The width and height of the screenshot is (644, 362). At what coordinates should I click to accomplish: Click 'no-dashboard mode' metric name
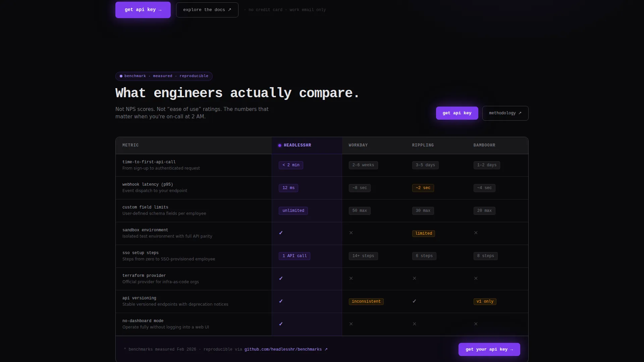[143, 321]
